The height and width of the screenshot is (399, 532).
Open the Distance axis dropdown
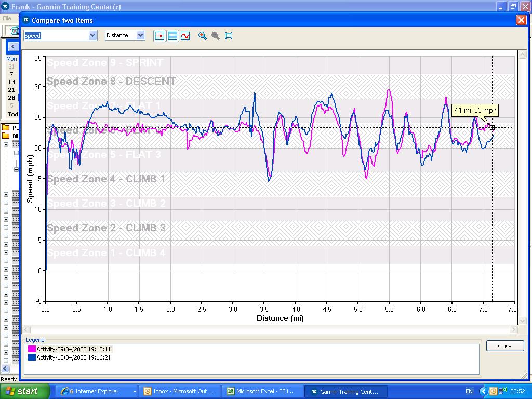click(x=140, y=35)
